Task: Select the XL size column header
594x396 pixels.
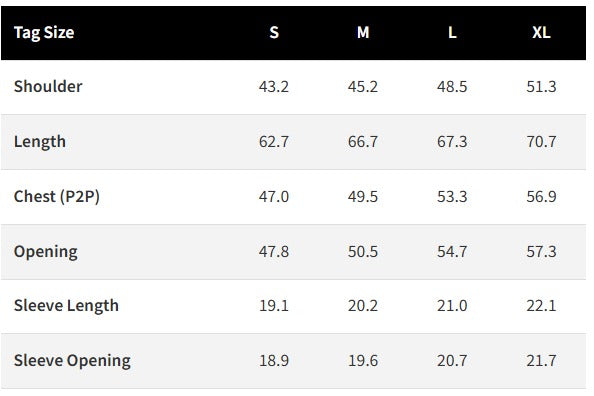Action: [541, 33]
